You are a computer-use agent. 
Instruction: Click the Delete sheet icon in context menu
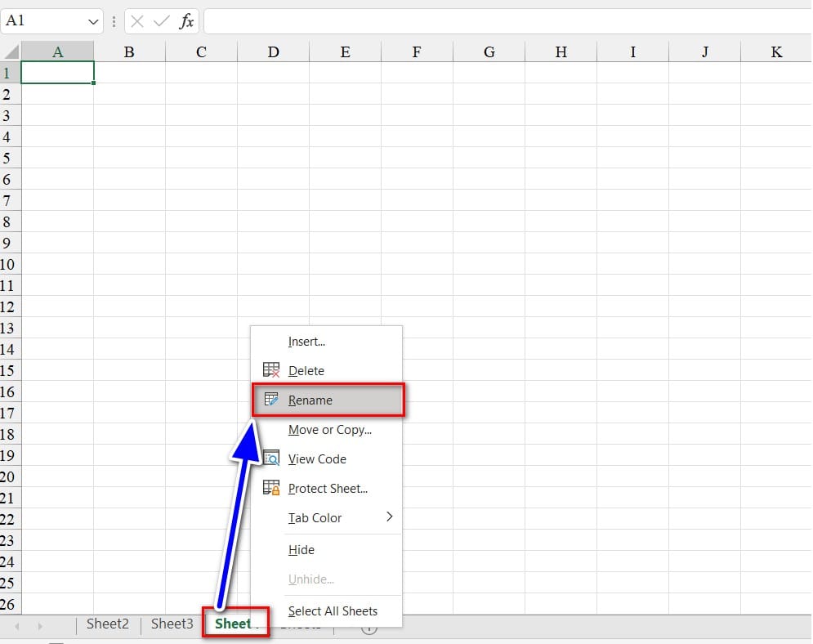(271, 370)
